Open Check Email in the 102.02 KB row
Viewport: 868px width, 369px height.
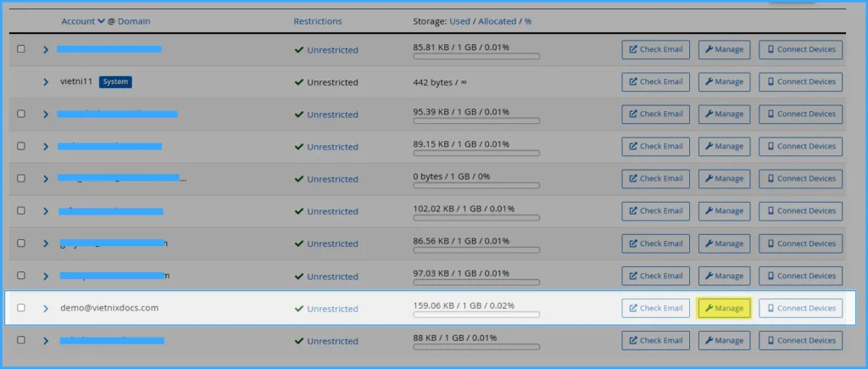click(655, 211)
